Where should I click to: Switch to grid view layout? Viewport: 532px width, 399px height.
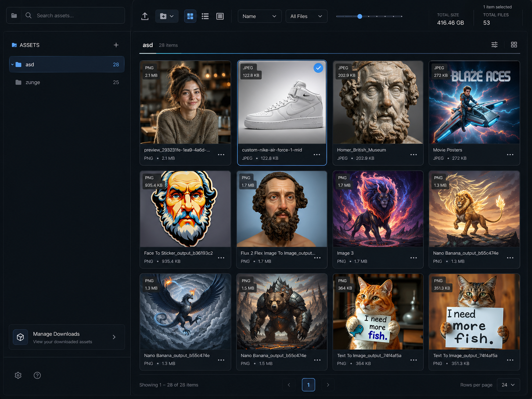pos(190,16)
